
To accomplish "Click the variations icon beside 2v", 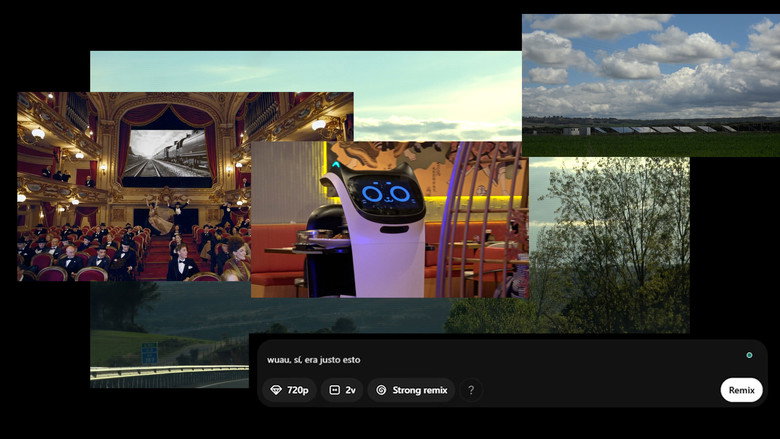I will pos(335,390).
